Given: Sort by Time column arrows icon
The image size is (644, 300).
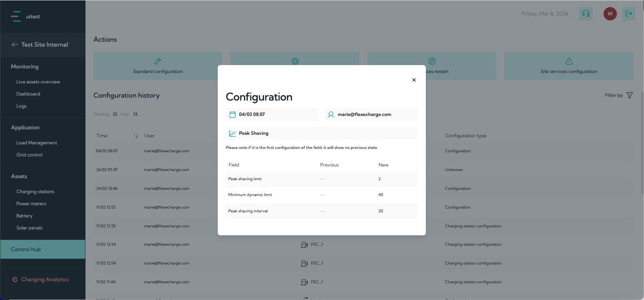Looking at the screenshot, I should coord(136,136).
